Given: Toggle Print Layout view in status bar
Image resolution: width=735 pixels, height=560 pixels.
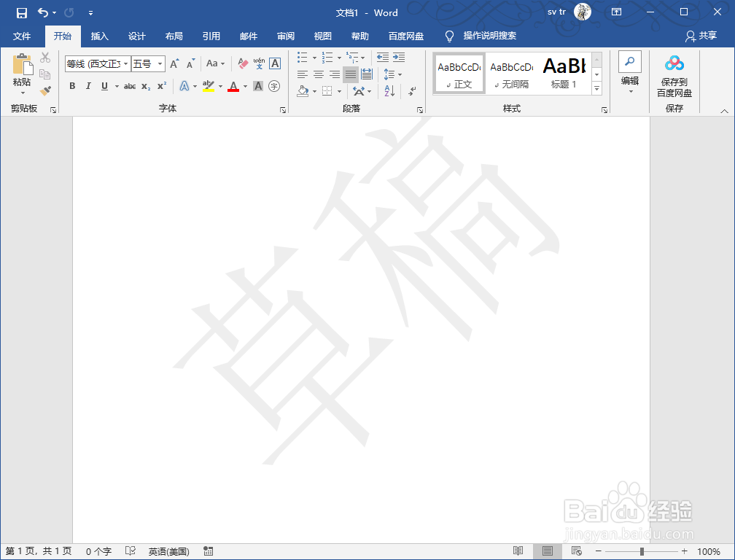Looking at the screenshot, I should (x=548, y=551).
